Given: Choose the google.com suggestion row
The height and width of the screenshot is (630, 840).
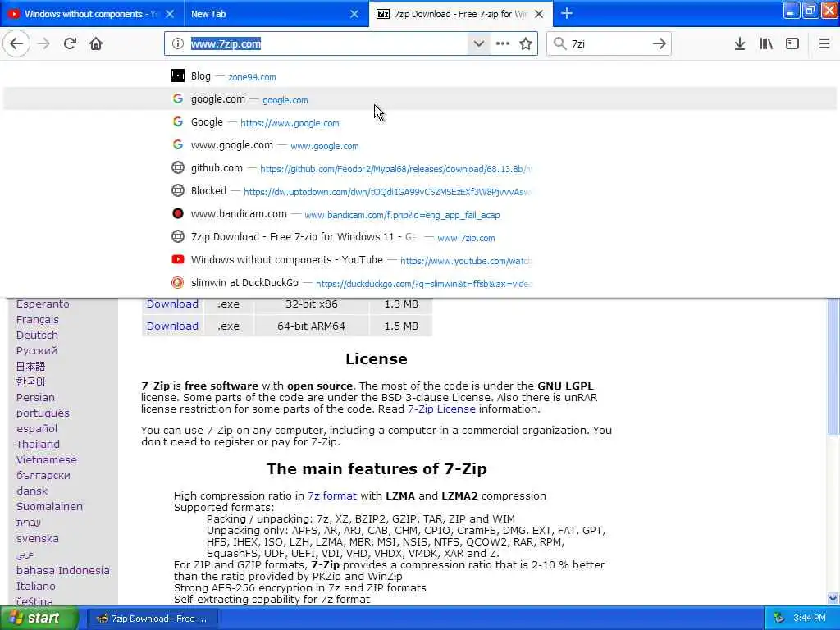Looking at the screenshot, I should pos(420,99).
